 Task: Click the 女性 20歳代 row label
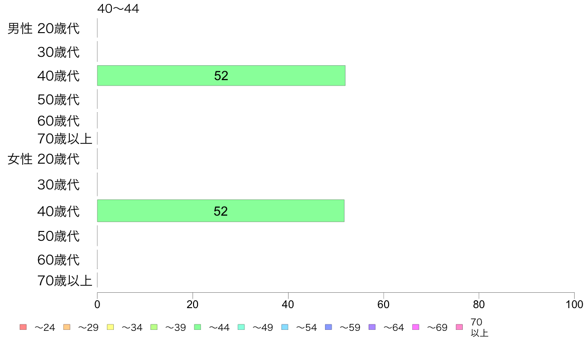coord(44,159)
